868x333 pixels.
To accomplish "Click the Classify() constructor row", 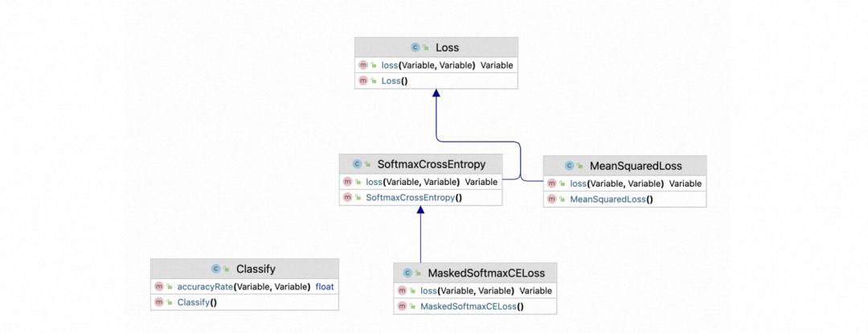I will click(x=244, y=302).
